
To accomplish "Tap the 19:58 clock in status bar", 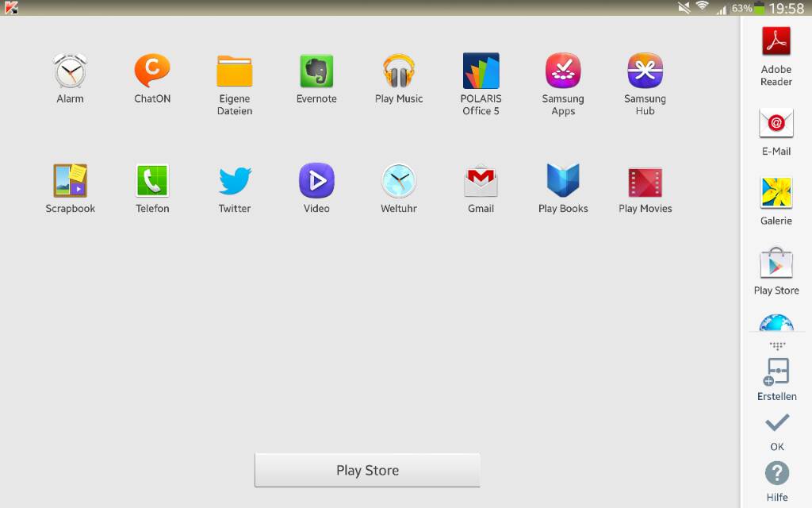I will (786, 8).
